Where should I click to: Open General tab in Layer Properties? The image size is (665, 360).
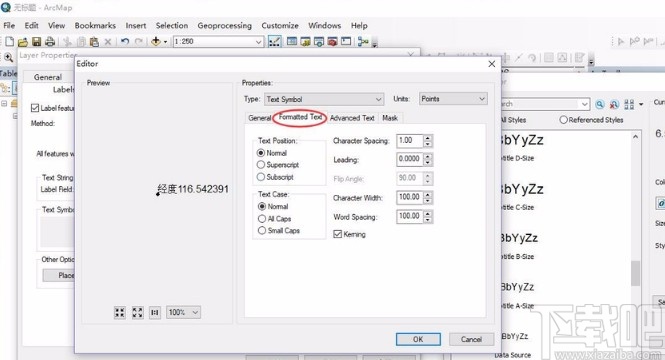[48, 77]
